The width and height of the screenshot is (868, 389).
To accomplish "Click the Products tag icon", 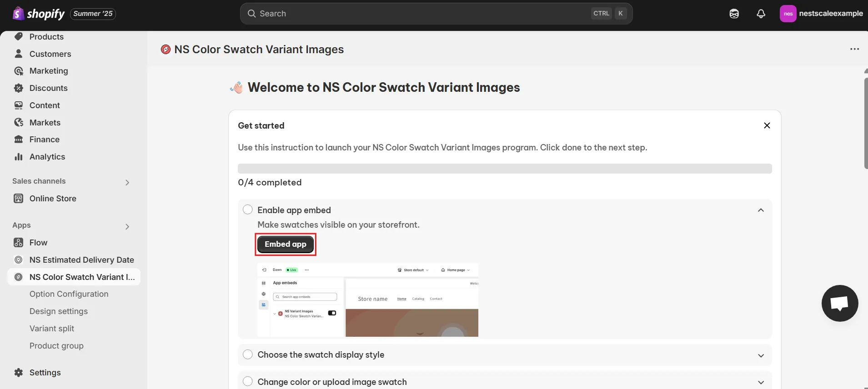I will click(x=19, y=36).
